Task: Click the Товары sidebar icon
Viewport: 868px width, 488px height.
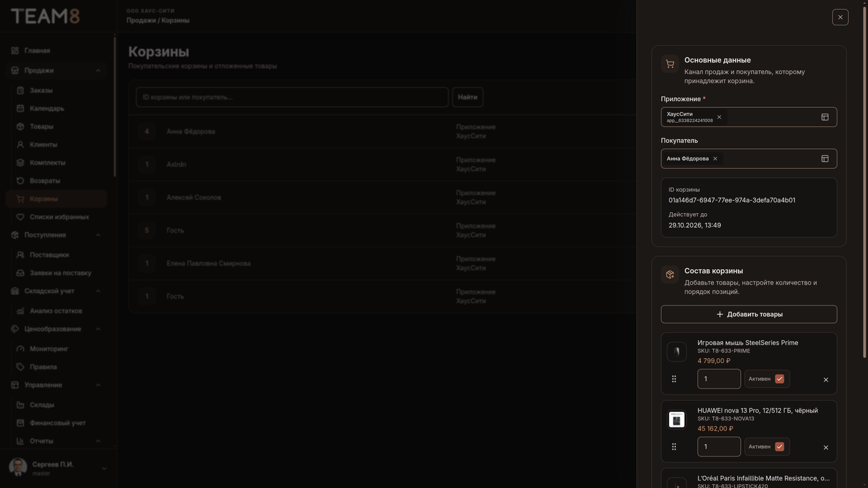Action: point(20,127)
